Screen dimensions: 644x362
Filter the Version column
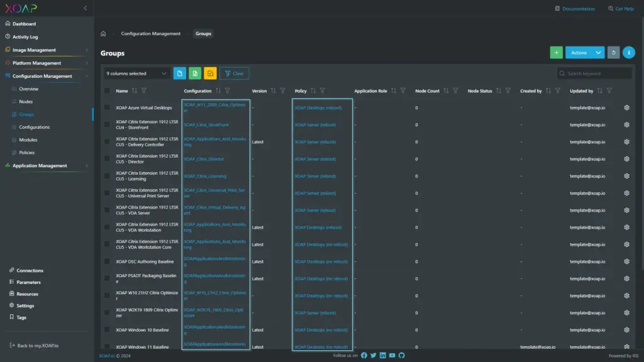coord(282,90)
